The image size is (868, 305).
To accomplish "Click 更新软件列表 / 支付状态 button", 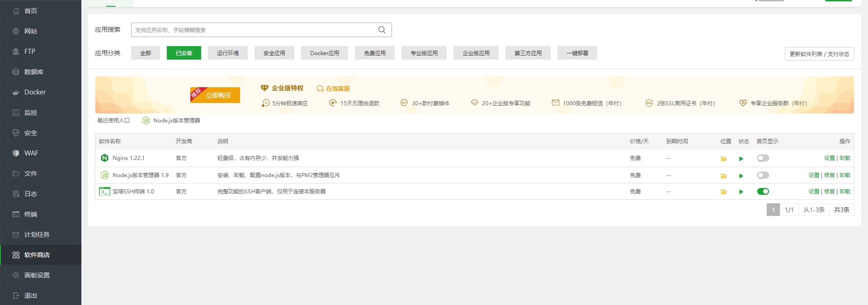I will click(819, 54).
